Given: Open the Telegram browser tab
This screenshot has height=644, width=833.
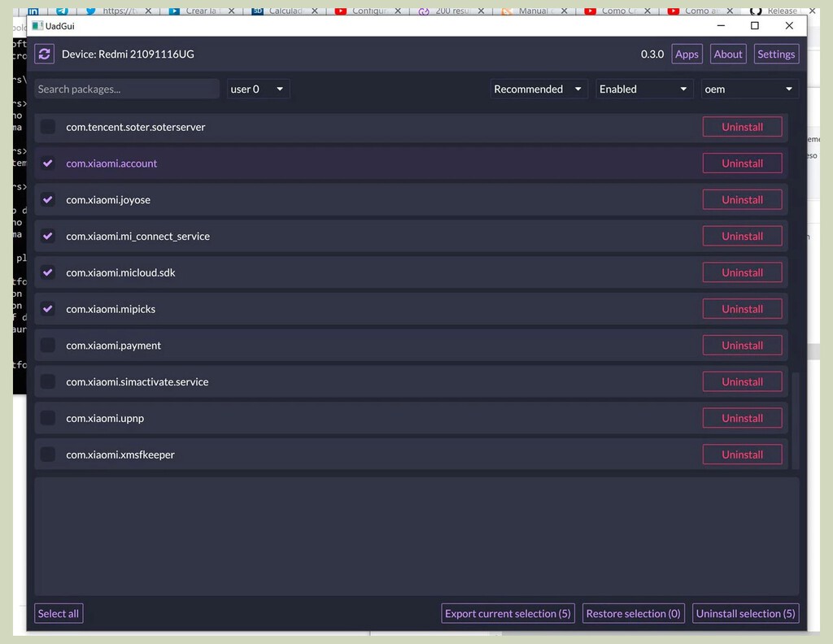Looking at the screenshot, I should click(62, 11).
